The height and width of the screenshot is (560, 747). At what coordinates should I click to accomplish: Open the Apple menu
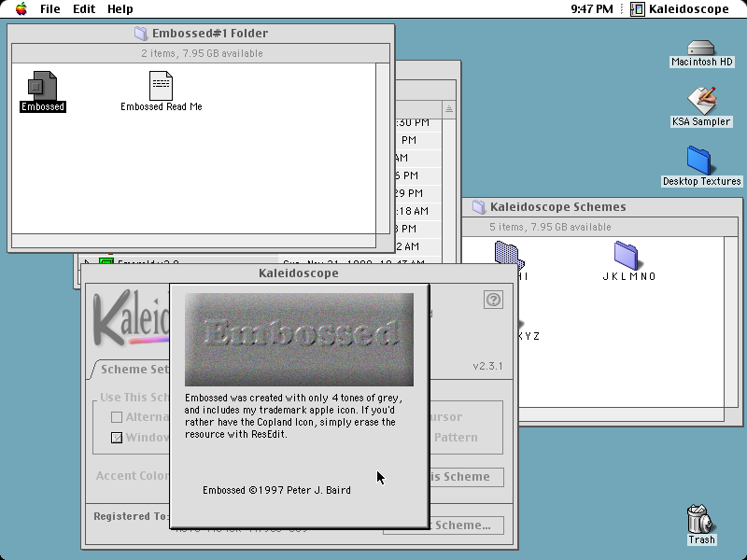pyautogui.click(x=21, y=8)
